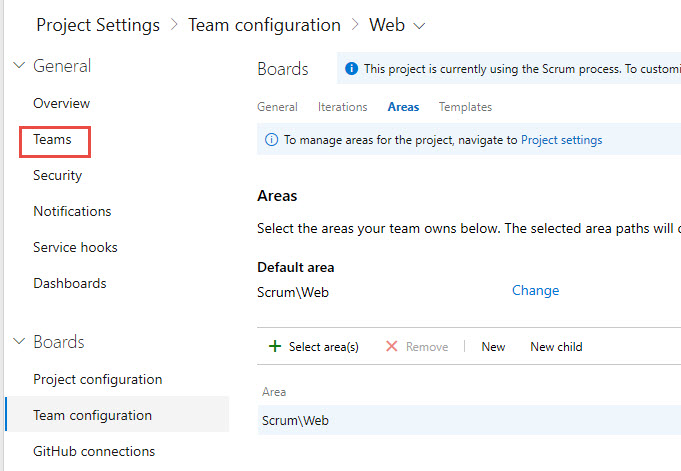Switch to the Templates tab
Screen dimensions: 681x471
pos(465,107)
